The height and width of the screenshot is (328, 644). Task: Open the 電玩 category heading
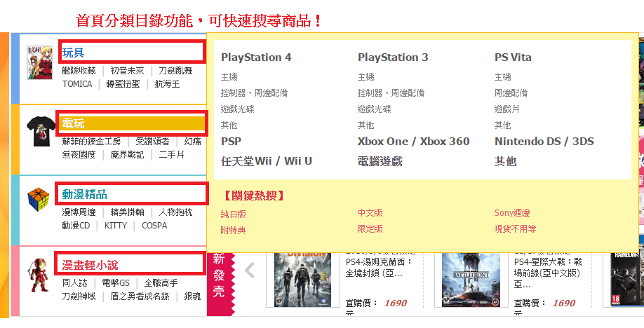point(73,123)
